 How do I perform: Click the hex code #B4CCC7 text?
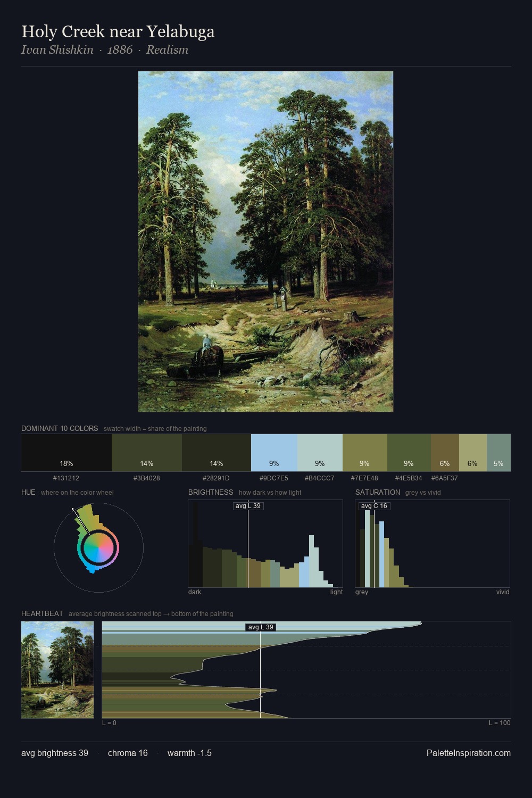point(319,478)
